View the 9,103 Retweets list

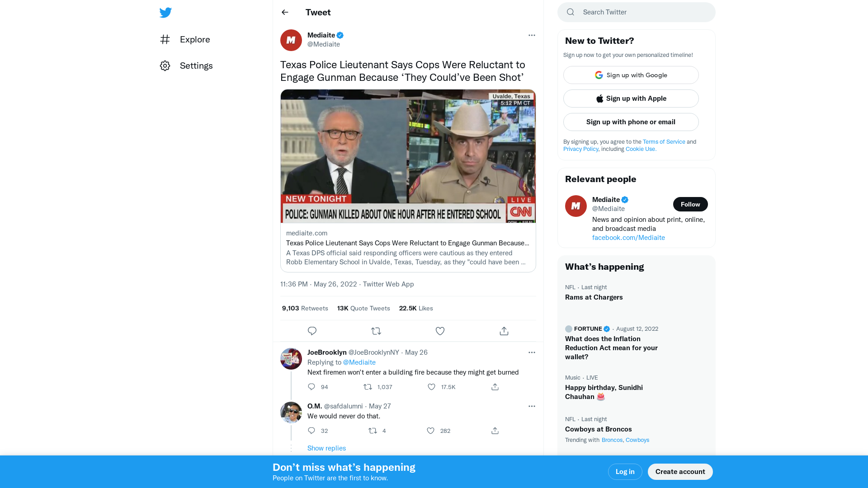pos(305,308)
